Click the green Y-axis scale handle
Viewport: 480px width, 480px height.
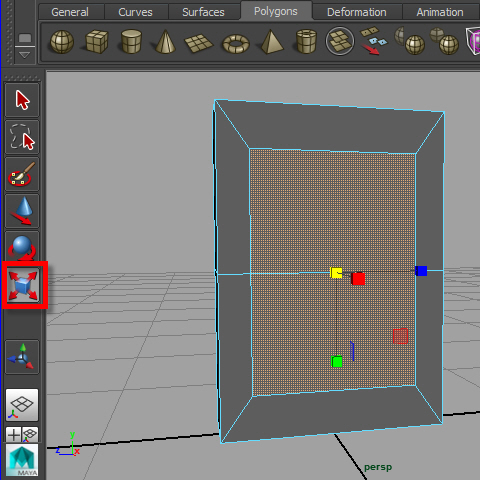pos(337,362)
